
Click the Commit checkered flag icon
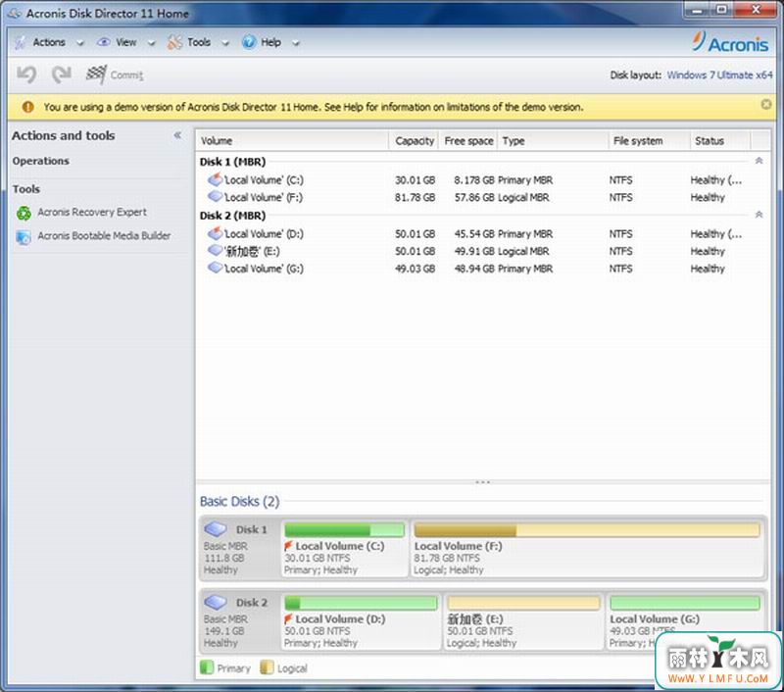96,74
